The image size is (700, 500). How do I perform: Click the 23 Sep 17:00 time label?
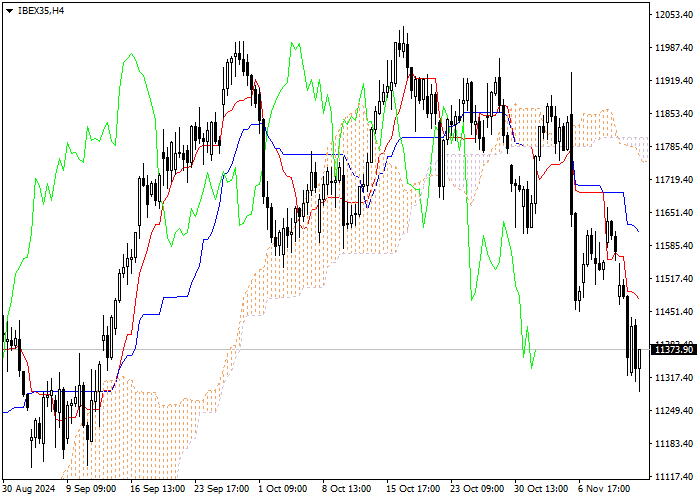(x=221, y=489)
